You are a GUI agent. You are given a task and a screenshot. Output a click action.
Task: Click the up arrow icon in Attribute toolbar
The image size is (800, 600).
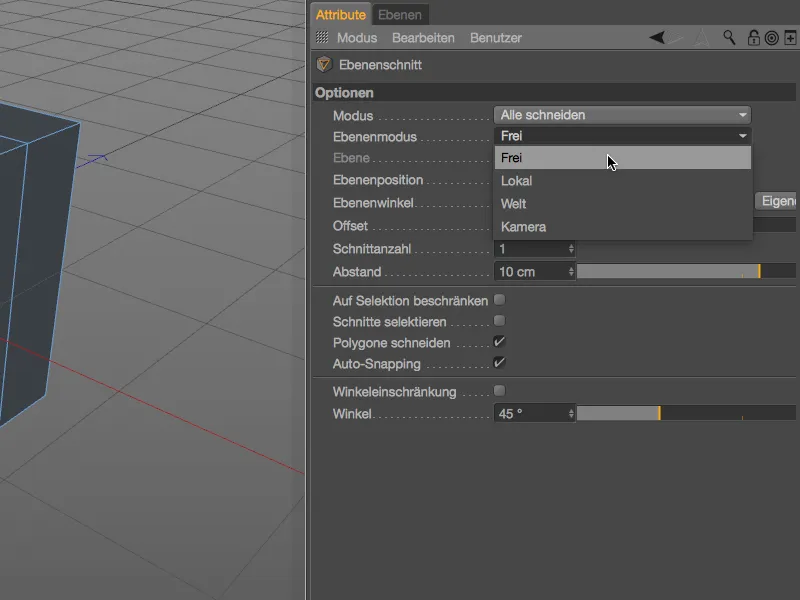coord(702,38)
